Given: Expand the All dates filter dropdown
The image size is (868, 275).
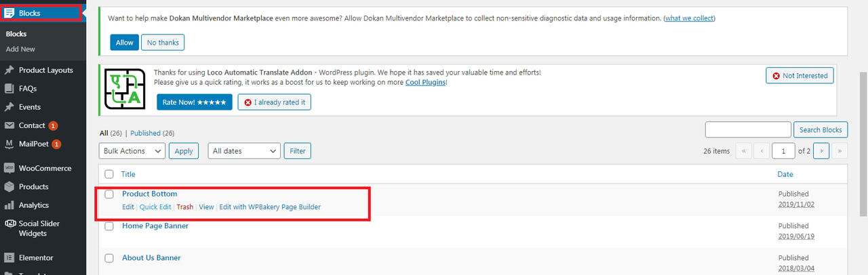Looking at the screenshot, I should tap(244, 151).
